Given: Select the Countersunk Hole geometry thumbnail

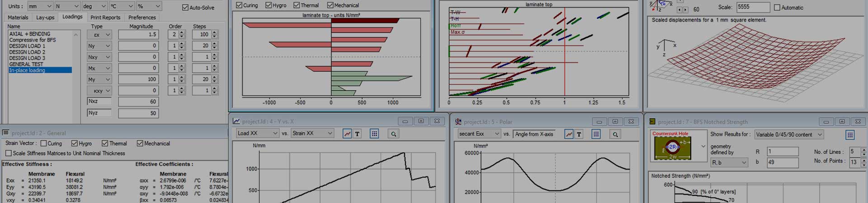Looking at the screenshot, I should click(x=672, y=147).
